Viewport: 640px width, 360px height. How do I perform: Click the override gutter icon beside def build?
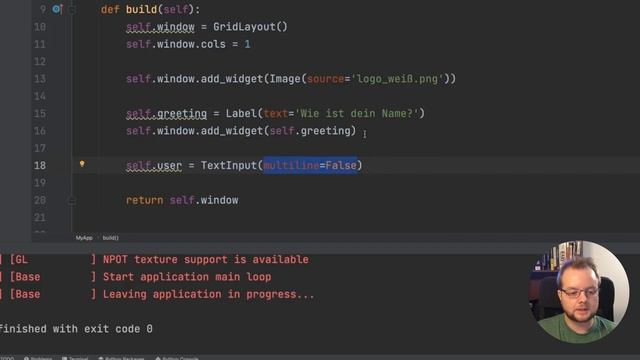click(x=57, y=9)
